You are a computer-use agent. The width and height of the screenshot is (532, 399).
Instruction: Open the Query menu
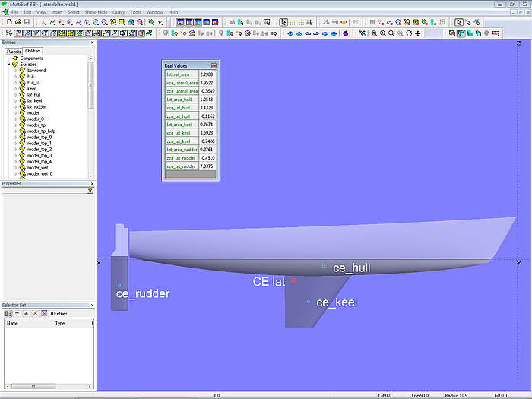pyautogui.click(x=119, y=12)
